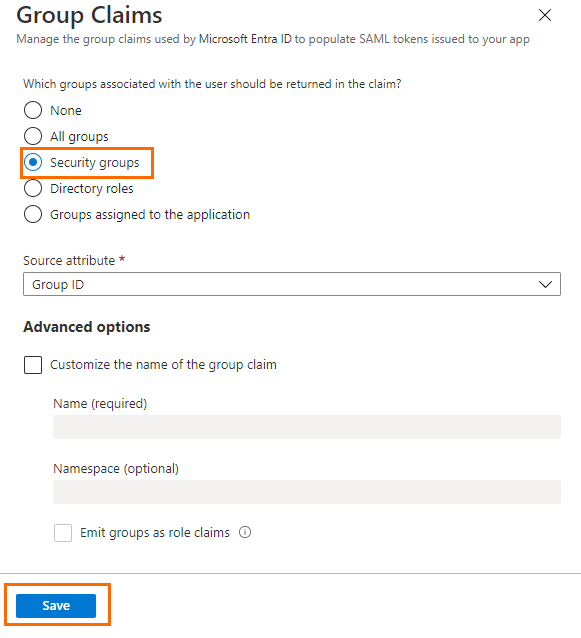The height and width of the screenshot is (638, 581).
Task: Click the 'Security groups' label text
Action: coord(94,163)
